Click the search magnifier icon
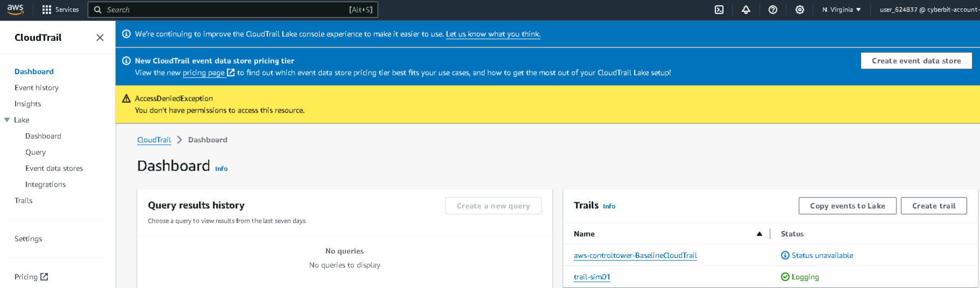The image size is (980, 288). tap(98, 10)
